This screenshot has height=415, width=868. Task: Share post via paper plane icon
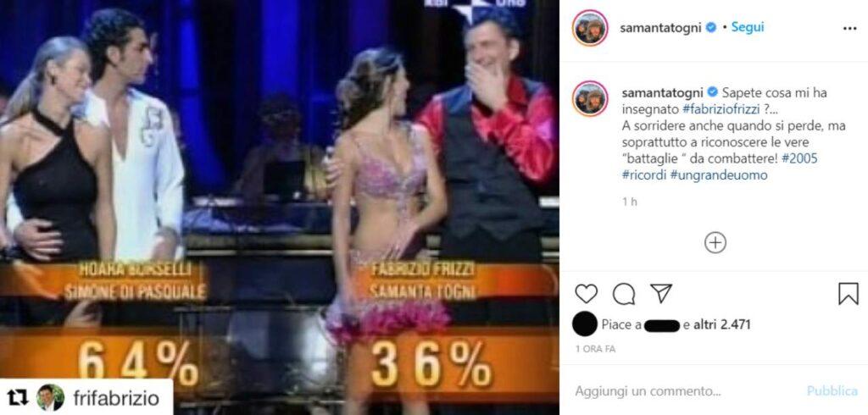(661, 293)
